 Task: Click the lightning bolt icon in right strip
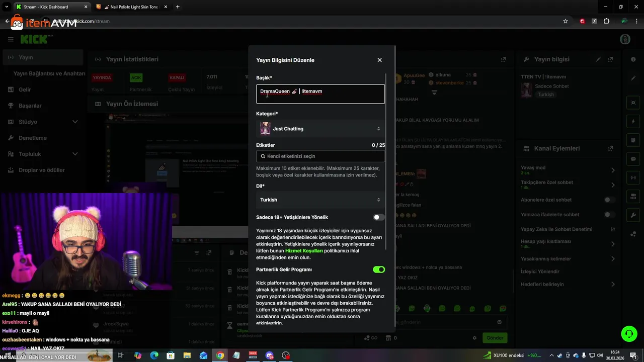633,122
